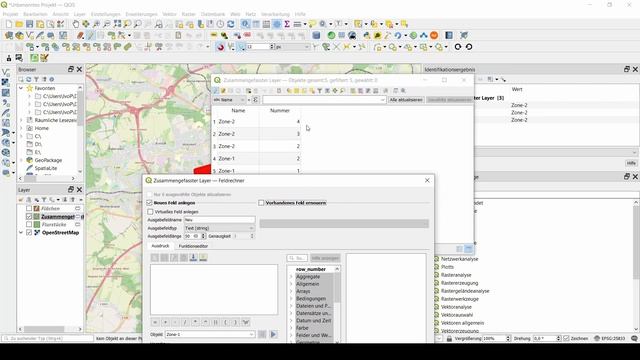
Task: Open the Field Calculator sigma icon
Action: 287,24
